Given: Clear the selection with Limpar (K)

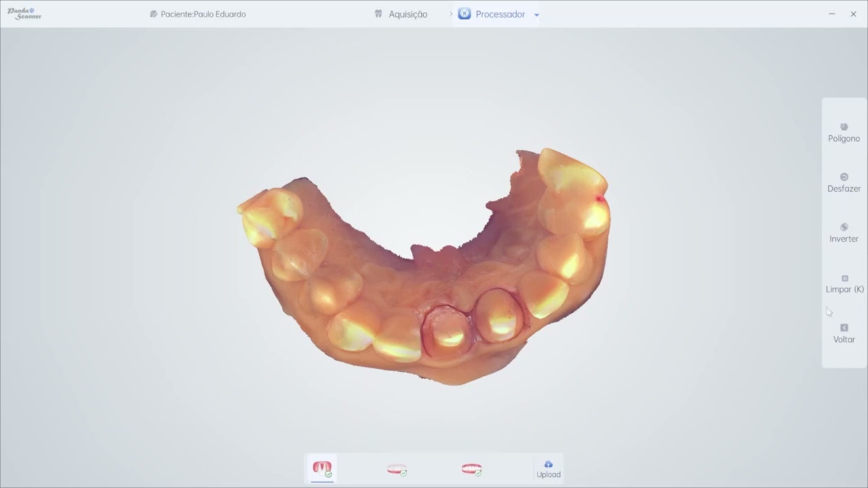Looking at the screenshot, I should coord(844,283).
